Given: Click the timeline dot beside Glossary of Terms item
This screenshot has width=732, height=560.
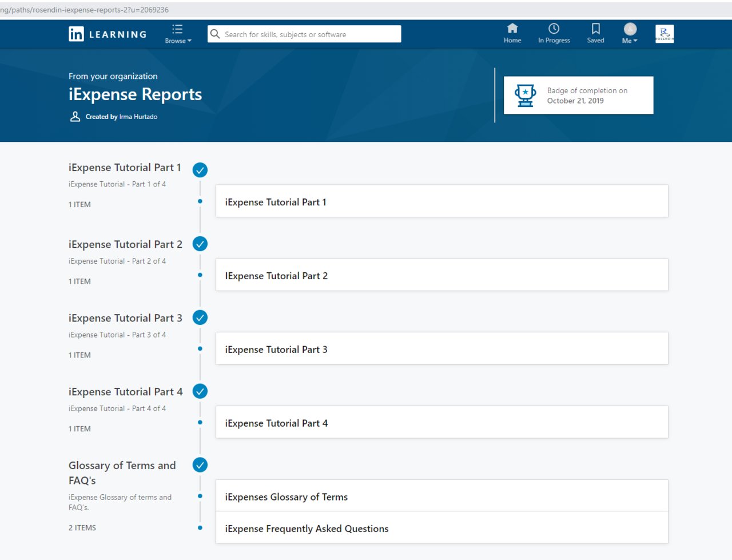Looking at the screenshot, I should [x=200, y=496].
